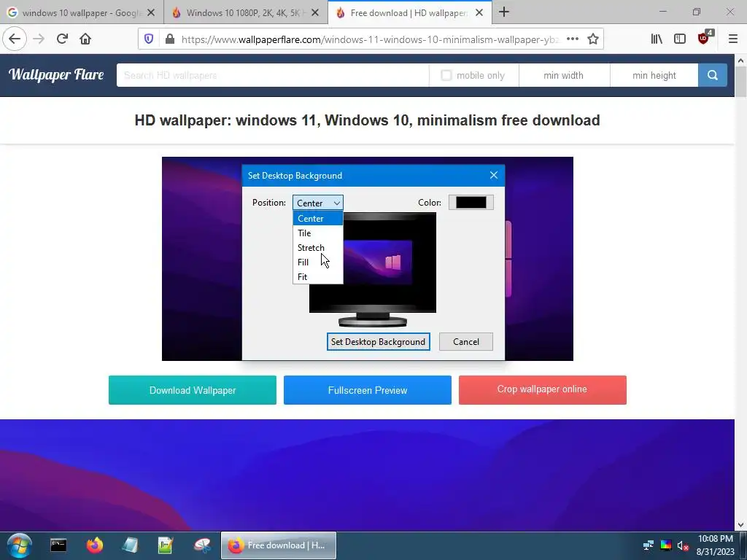747x560 pixels.
Task: Choose Fit from position list
Action: click(x=318, y=276)
